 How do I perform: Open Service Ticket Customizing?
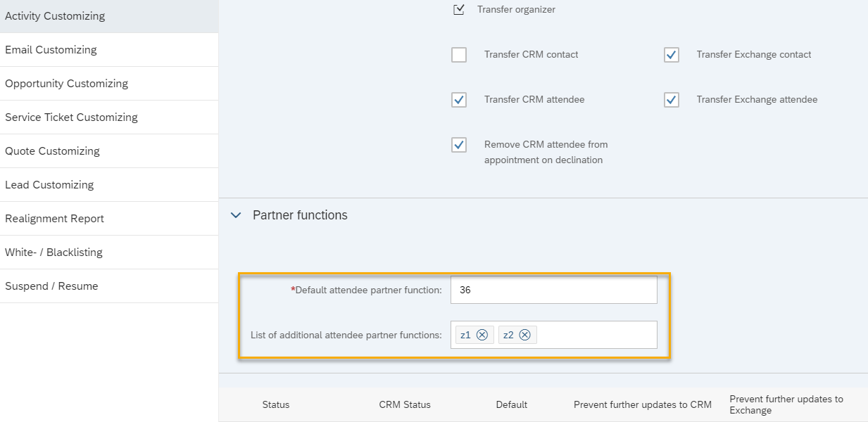[71, 117]
